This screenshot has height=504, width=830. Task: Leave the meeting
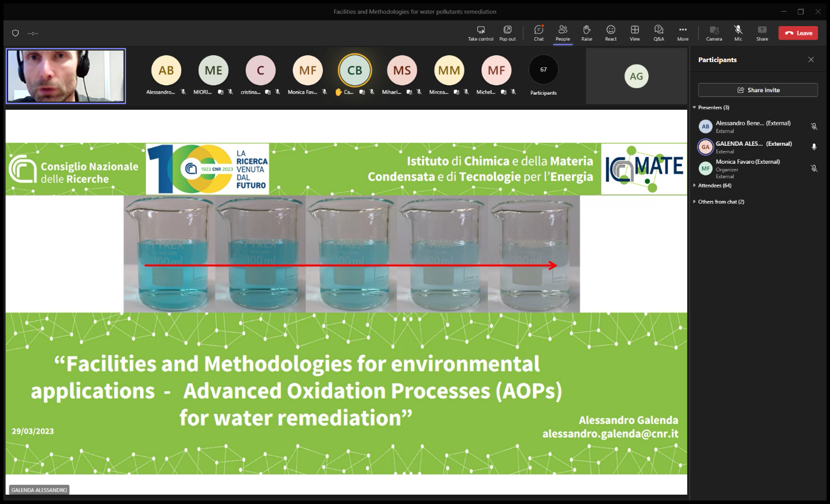tap(798, 33)
